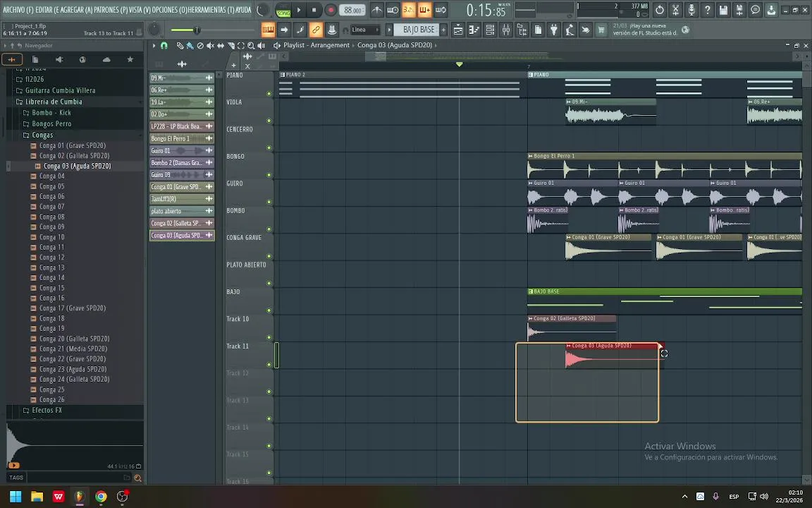Click the undo history icon in top toolbar

click(659, 10)
